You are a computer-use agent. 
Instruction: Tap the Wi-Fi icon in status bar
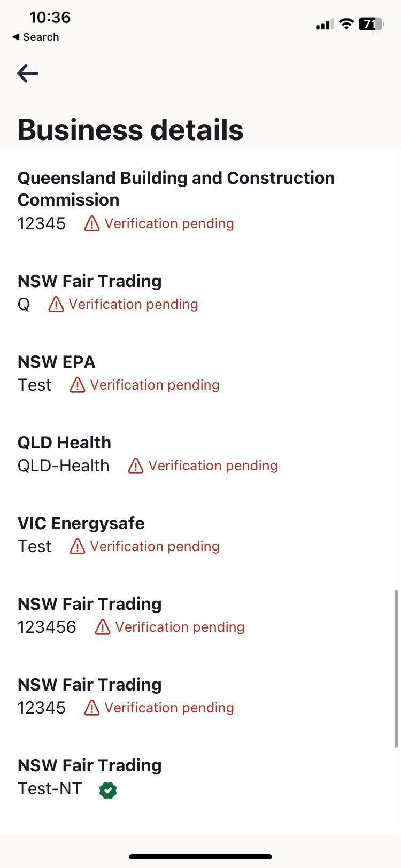(346, 24)
